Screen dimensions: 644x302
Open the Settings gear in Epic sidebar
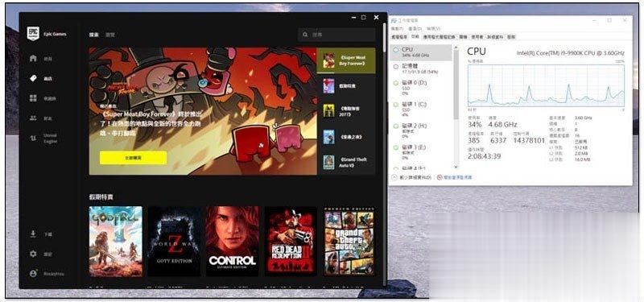click(x=33, y=254)
